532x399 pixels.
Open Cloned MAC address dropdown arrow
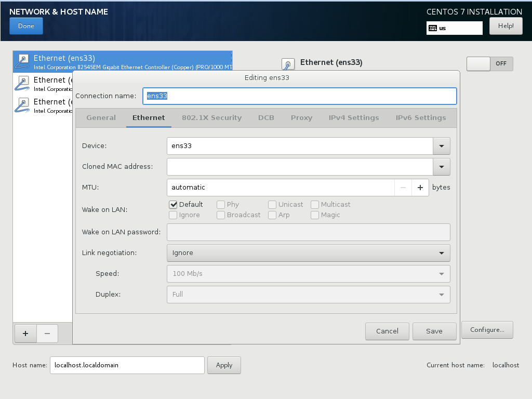click(x=442, y=167)
